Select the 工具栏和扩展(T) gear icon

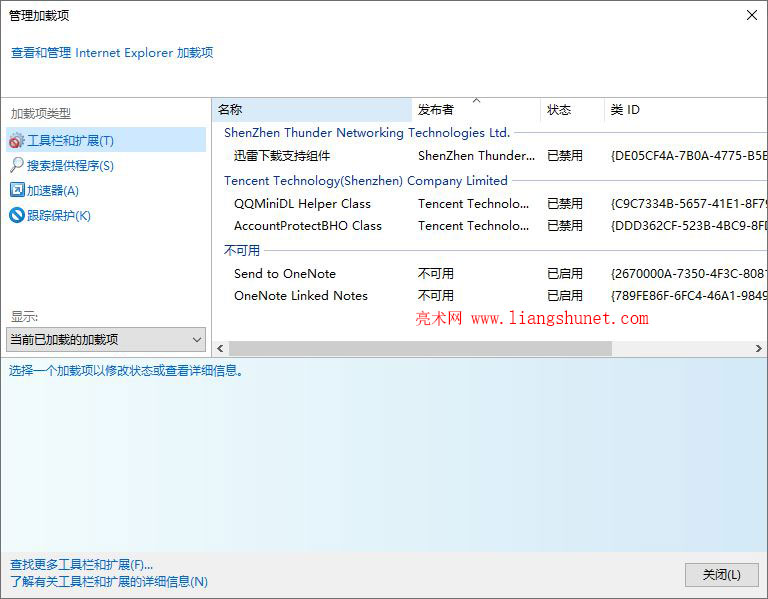(17, 141)
